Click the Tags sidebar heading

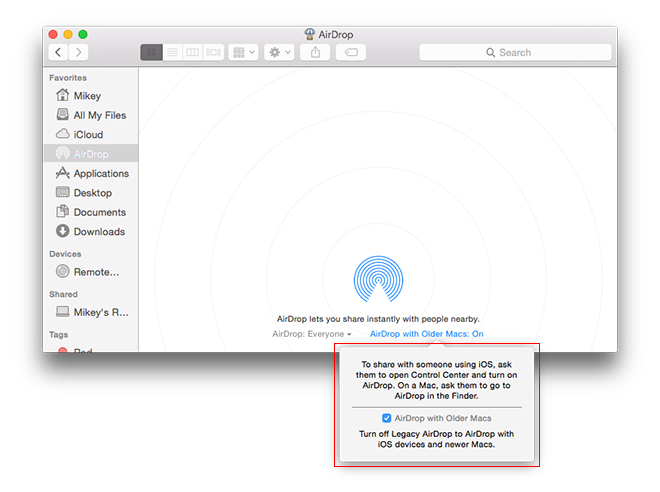pos(59,335)
